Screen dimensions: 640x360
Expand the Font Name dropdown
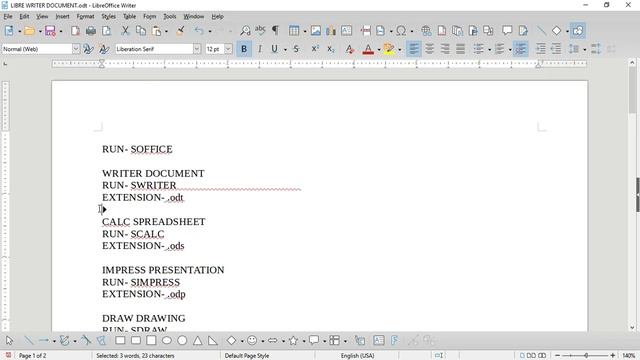click(x=197, y=49)
